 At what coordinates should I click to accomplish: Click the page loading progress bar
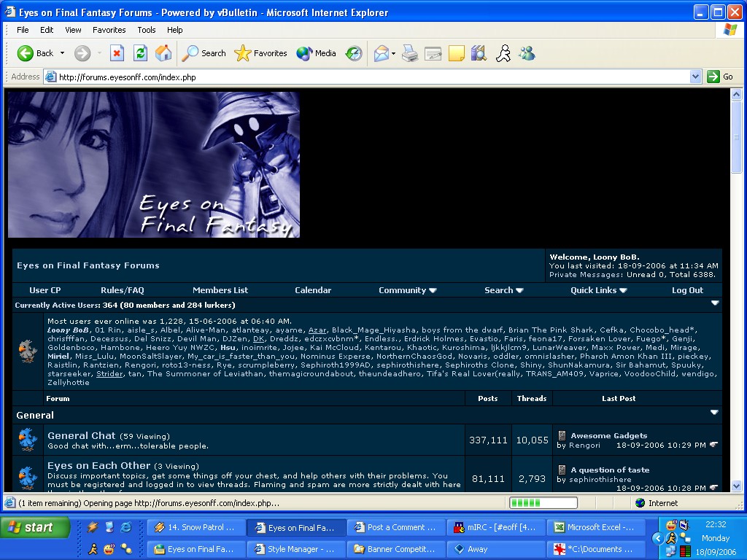pos(543,503)
